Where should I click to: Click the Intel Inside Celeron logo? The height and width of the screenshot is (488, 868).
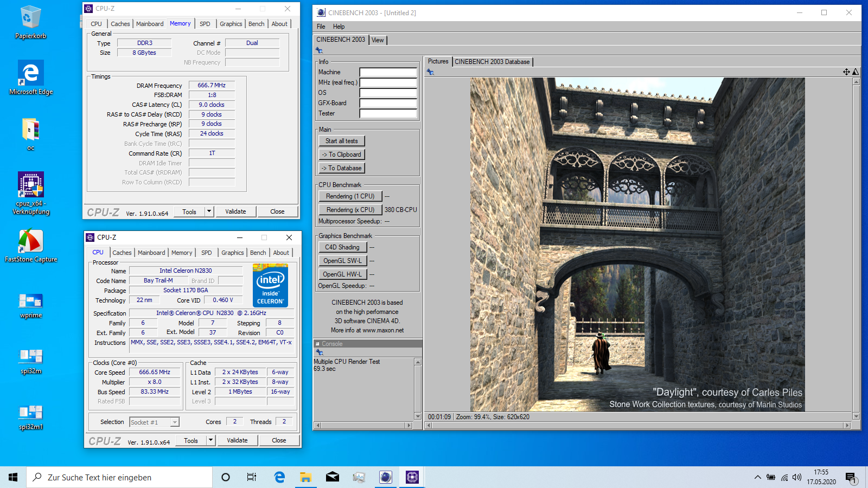tap(270, 285)
